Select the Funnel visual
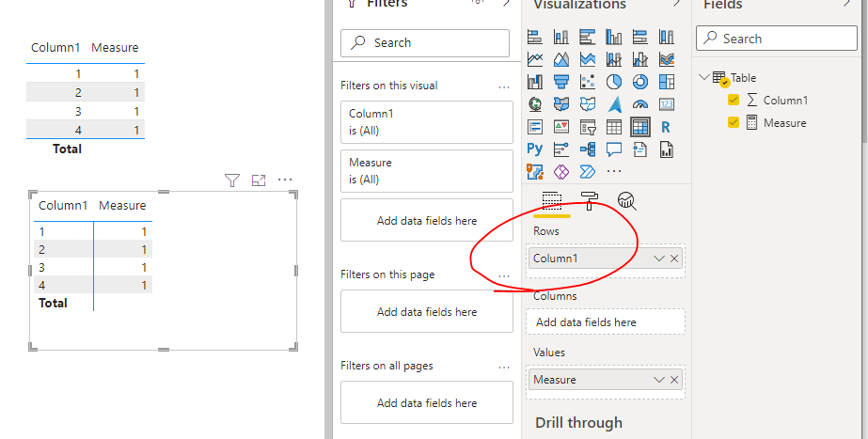868x439 pixels. coord(561,82)
